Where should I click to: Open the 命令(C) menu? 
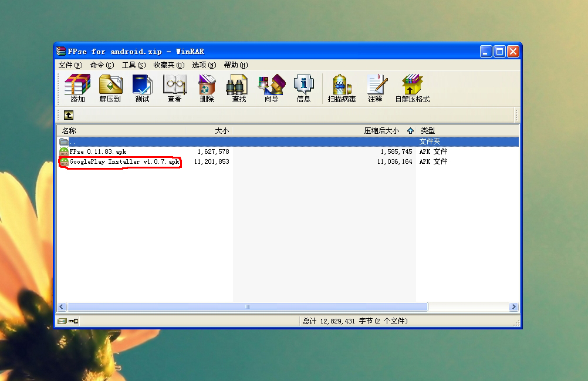102,65
